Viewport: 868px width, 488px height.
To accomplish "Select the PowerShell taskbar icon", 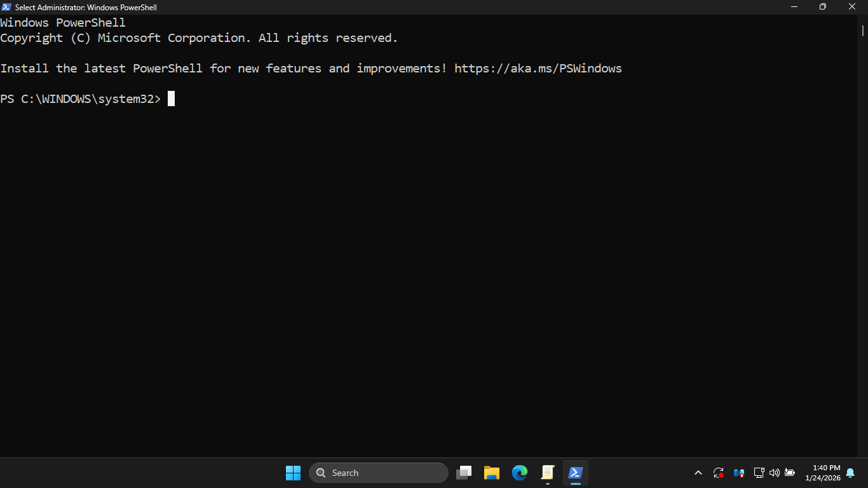I will (x=576, y=473).
